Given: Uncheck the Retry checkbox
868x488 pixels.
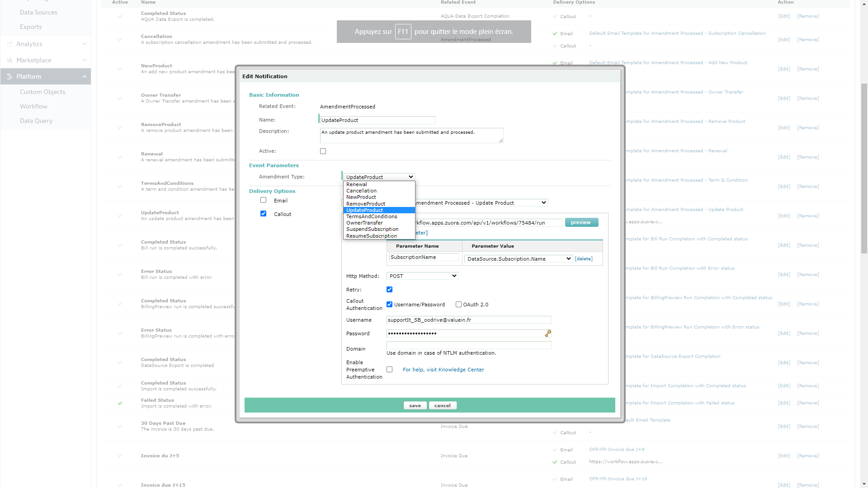Looking at the screenshot, I should tap(389, 290).
